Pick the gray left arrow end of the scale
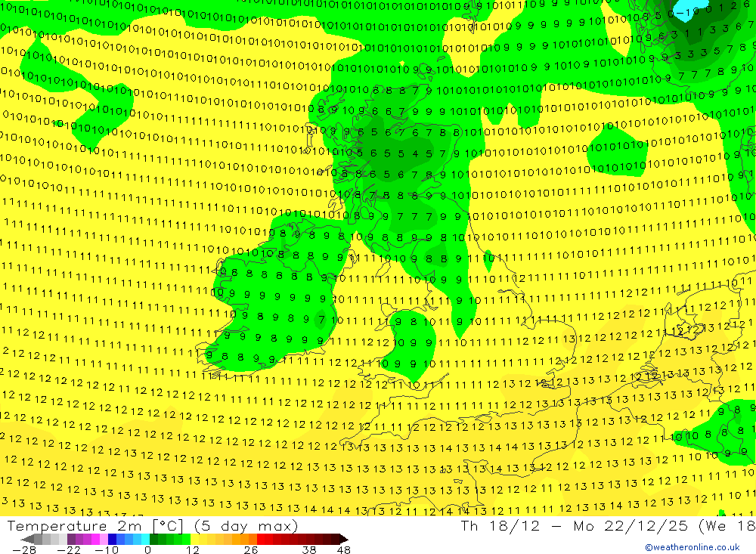Image resolution: width=756 pixels, height=554 pixels. pyautogui.click(x=28, y=539)
